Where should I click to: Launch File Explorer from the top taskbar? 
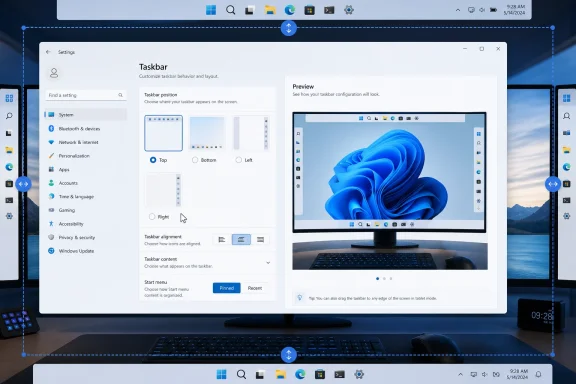pyautogui.click(x=270, y=10)
